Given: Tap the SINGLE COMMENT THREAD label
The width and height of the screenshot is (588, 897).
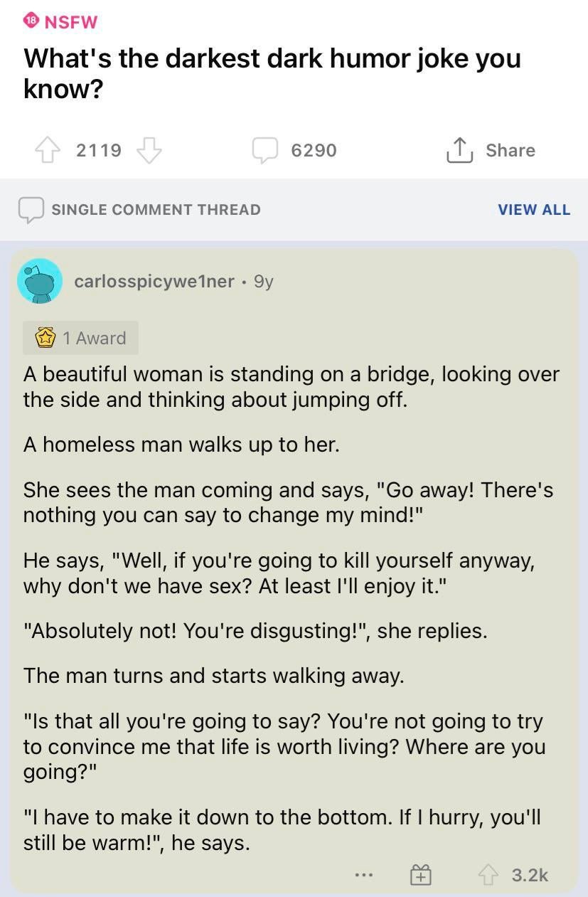Looking at the screenshot, I should coord(156,209).
